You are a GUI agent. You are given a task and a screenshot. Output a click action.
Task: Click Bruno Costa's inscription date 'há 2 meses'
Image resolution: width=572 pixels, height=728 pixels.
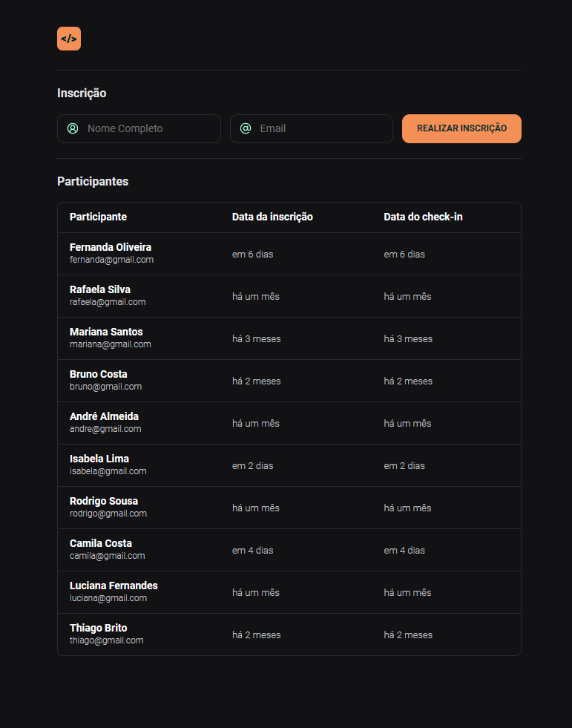pyautogui.click(x=256, y=381)
